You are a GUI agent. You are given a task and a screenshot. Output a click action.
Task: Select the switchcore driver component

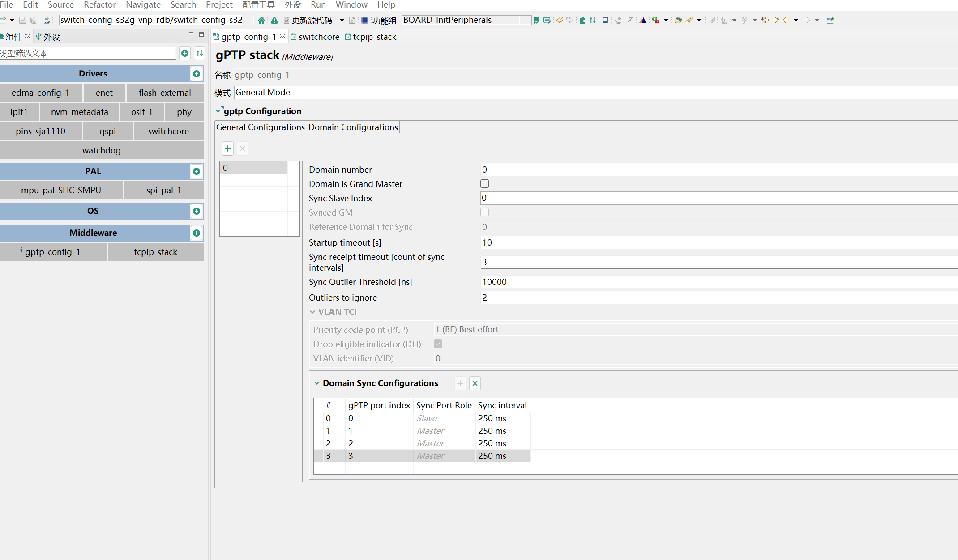[168, 131]
